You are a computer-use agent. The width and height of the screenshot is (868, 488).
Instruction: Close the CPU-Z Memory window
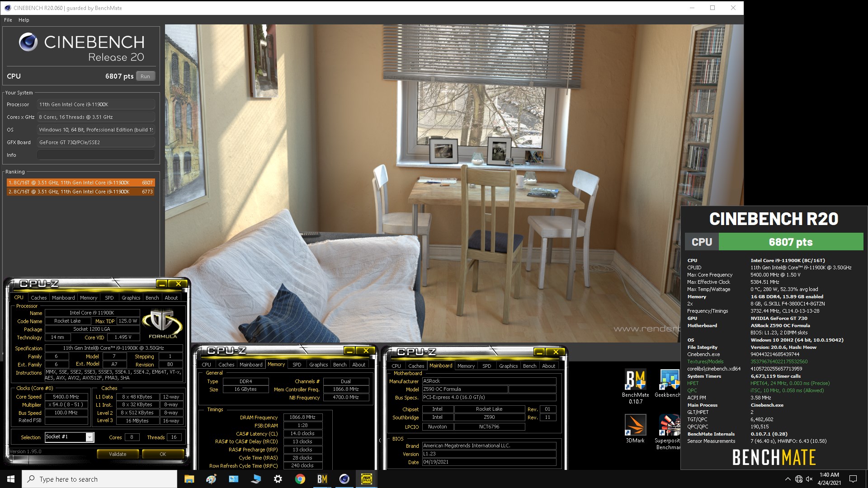coord(366,351)
